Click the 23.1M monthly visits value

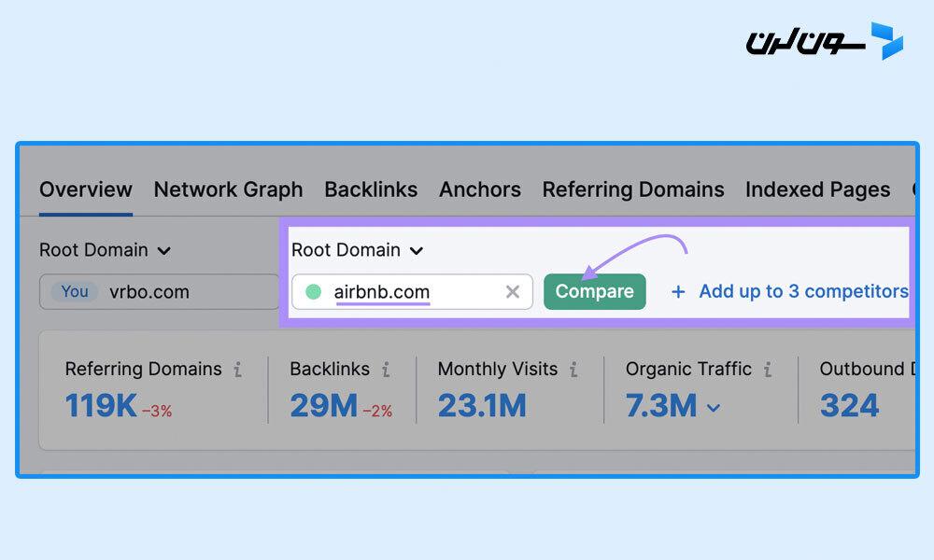point(482,406)
